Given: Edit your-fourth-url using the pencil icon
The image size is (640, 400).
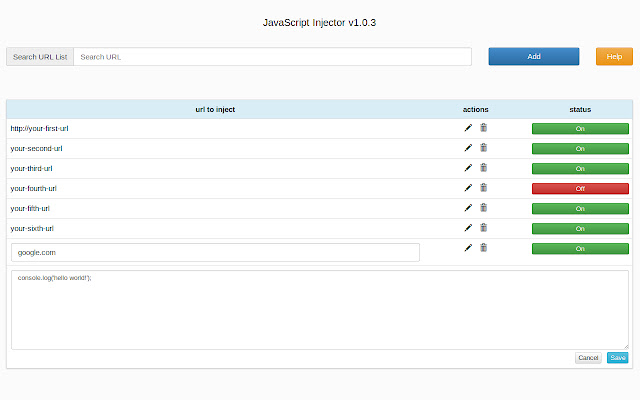Looking at the screenshot, I should click(468, 188).
